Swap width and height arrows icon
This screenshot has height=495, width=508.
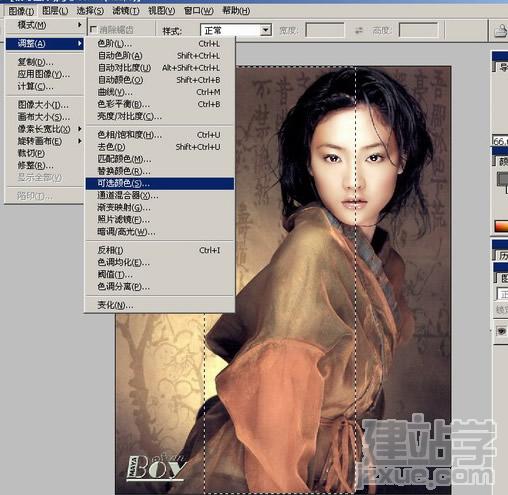pyautogui.click(x=359, y=30)
